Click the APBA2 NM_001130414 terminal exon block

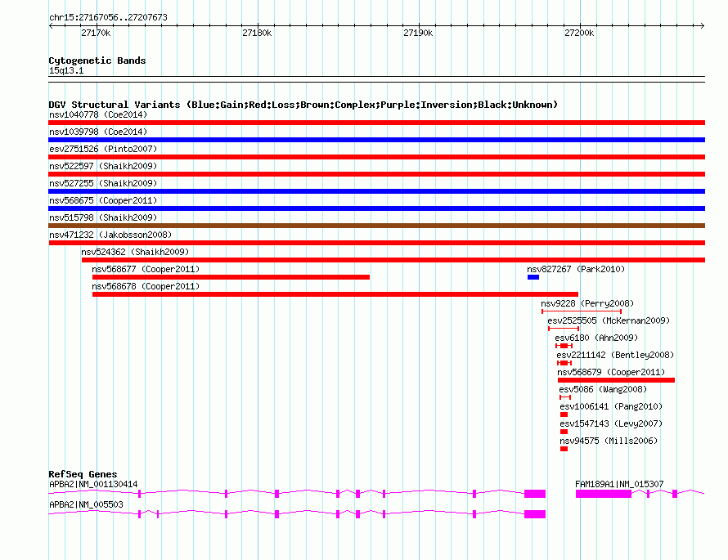(x=535, y=494)
